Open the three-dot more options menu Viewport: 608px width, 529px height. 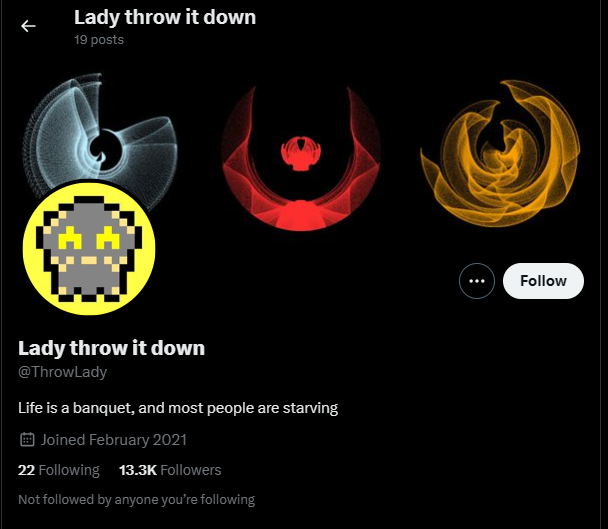(477, 281)
